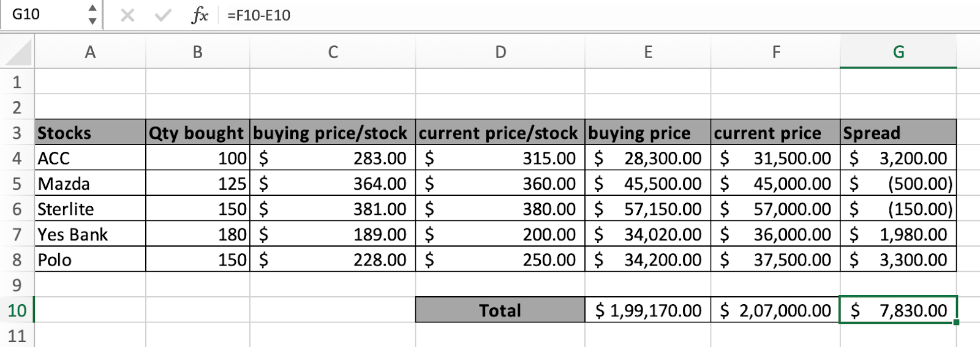This screenshot has height=347, width=980.
Task: Click the Spread header cell
Action: point(898,133)
